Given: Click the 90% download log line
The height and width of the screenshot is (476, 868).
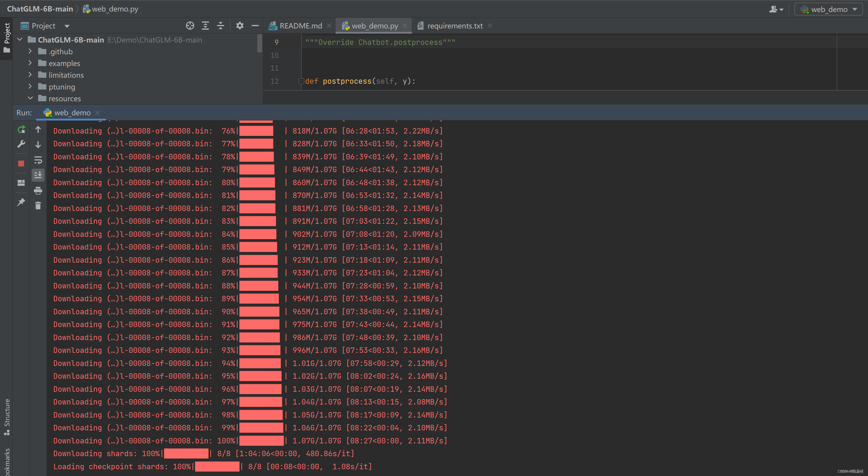Looking at the screenshot, I should [x=248, y=311].
